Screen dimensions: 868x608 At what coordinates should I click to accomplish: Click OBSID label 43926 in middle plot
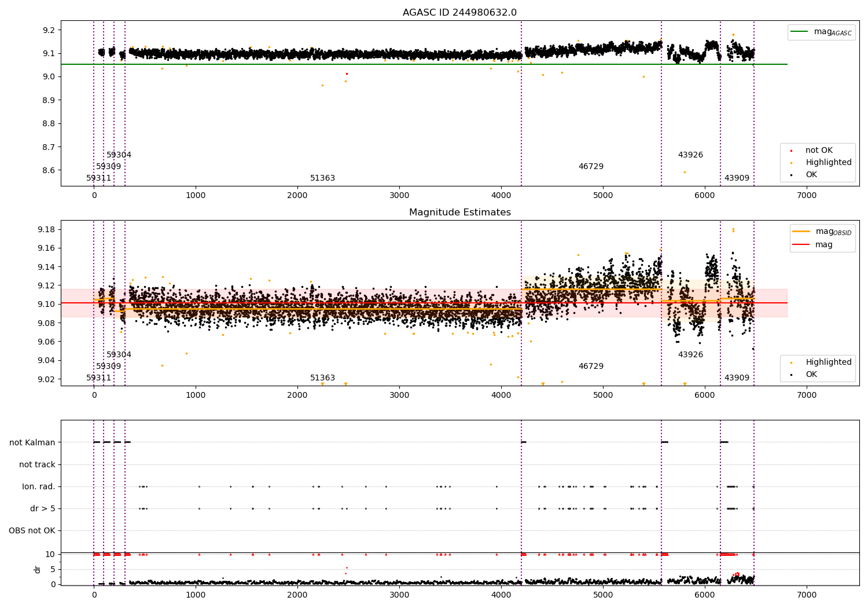pyautogui.click(x=690, y=355)
